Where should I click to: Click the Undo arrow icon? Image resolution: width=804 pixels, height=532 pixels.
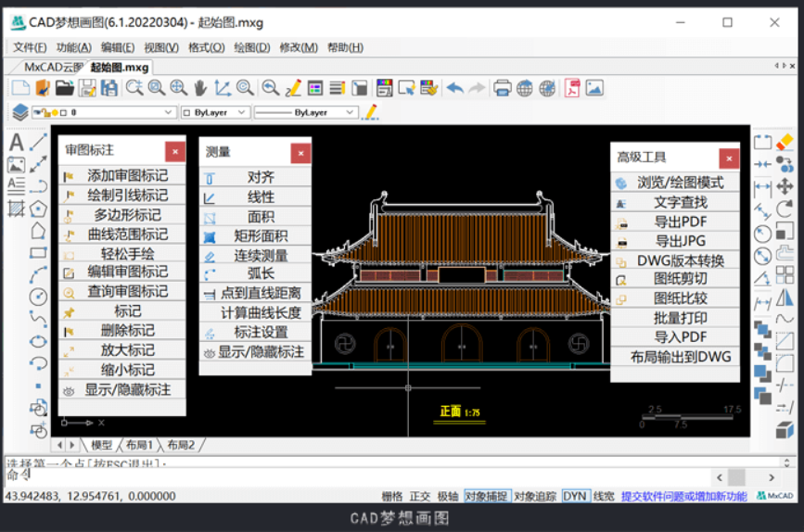click(454, 88)
